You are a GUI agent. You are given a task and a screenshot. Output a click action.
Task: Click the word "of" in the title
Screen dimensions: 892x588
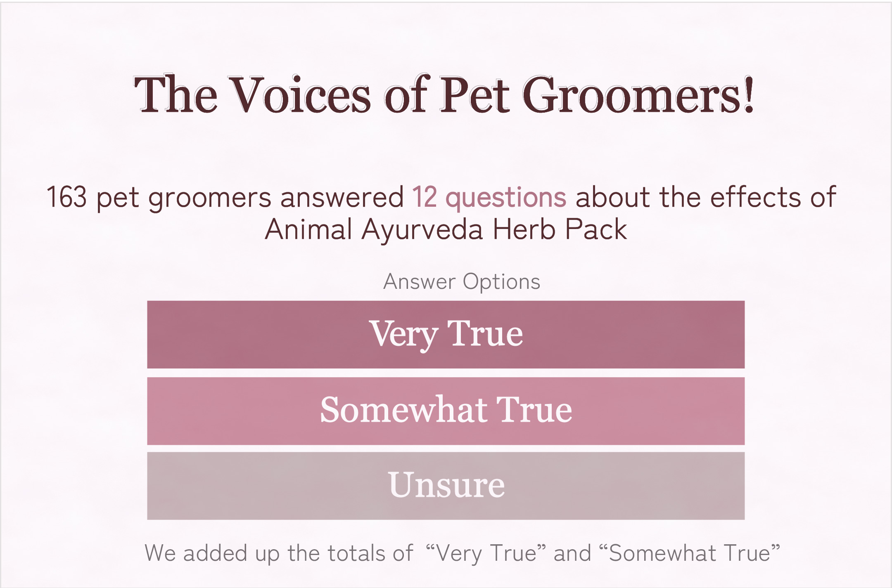pos(406,95)
